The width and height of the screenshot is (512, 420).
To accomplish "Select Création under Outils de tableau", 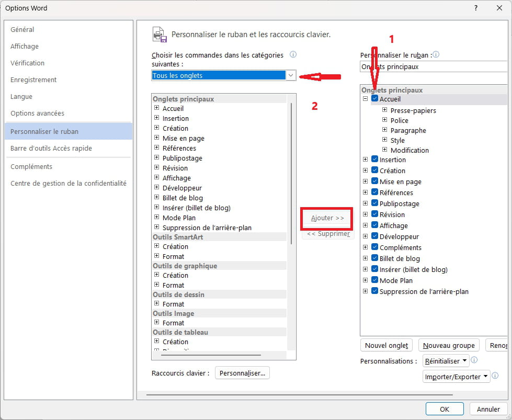I will [x=175, y=342].
